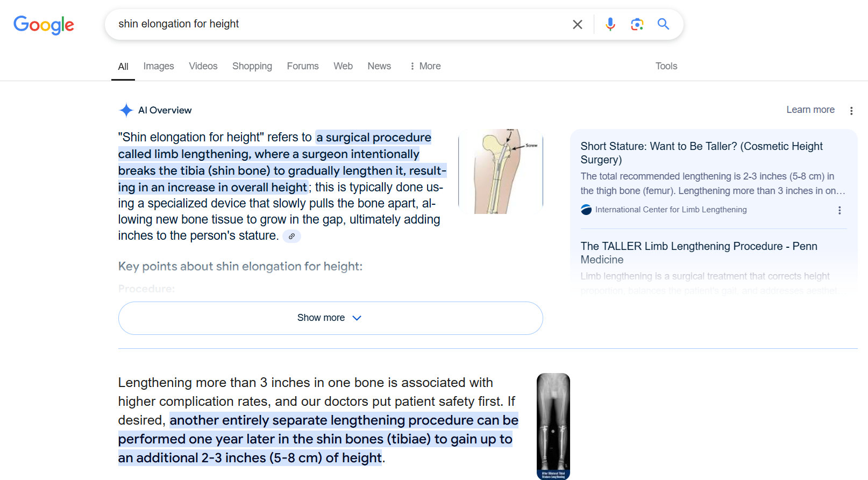
Task: Click the leg X-ray thumbnail image
Action: pos(553,426)
